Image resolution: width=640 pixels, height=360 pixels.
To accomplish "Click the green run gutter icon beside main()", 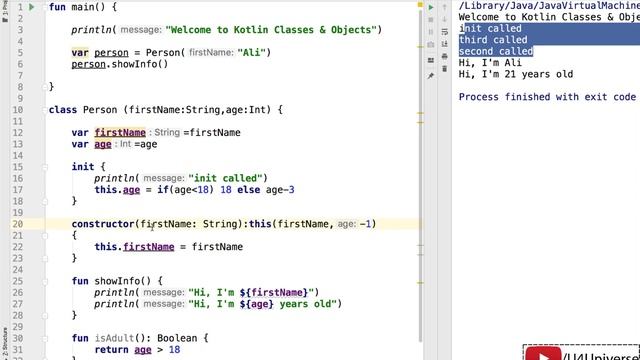I will point(31,7).
